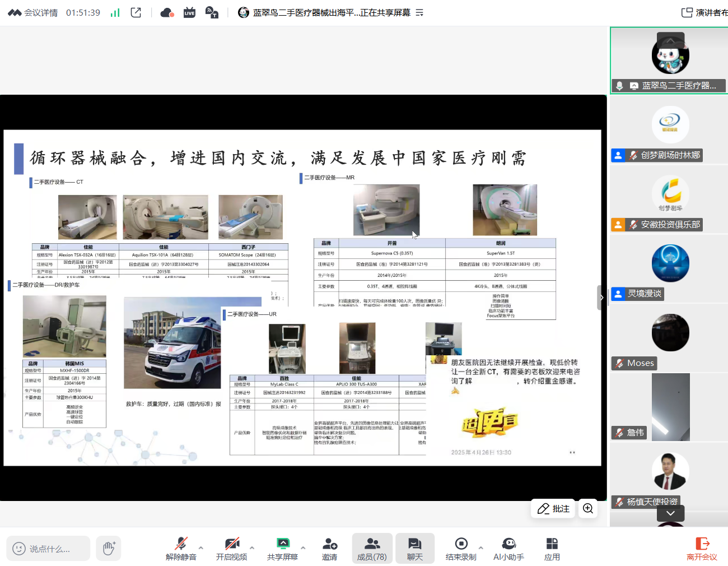Select 灵境漫谈 participant tile

(x=669, y=270)
